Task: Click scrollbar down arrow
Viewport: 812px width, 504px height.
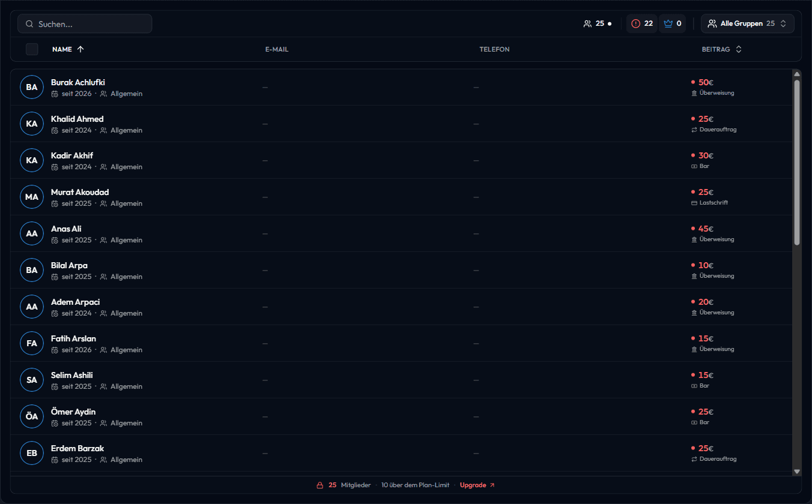Action: coord(797,472)
